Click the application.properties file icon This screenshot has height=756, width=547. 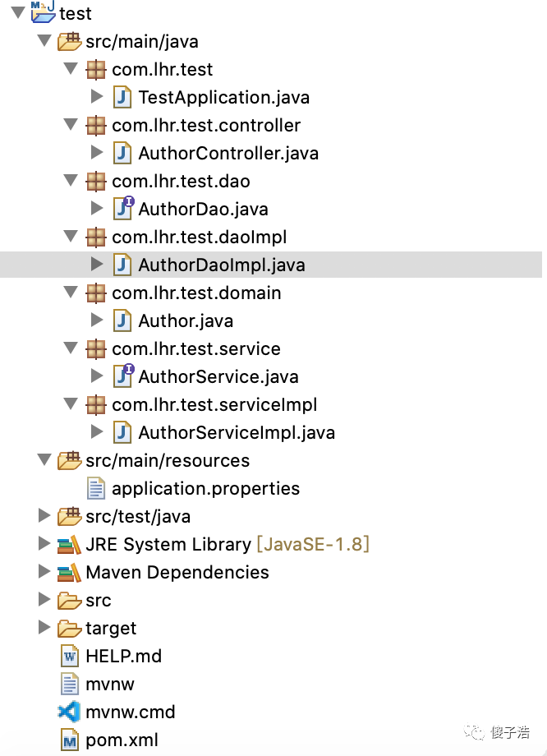96,488
